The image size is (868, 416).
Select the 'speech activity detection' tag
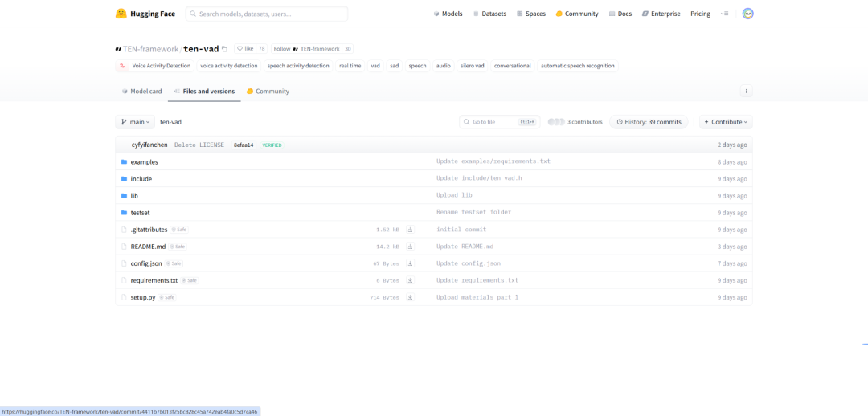tap(298, 66)
